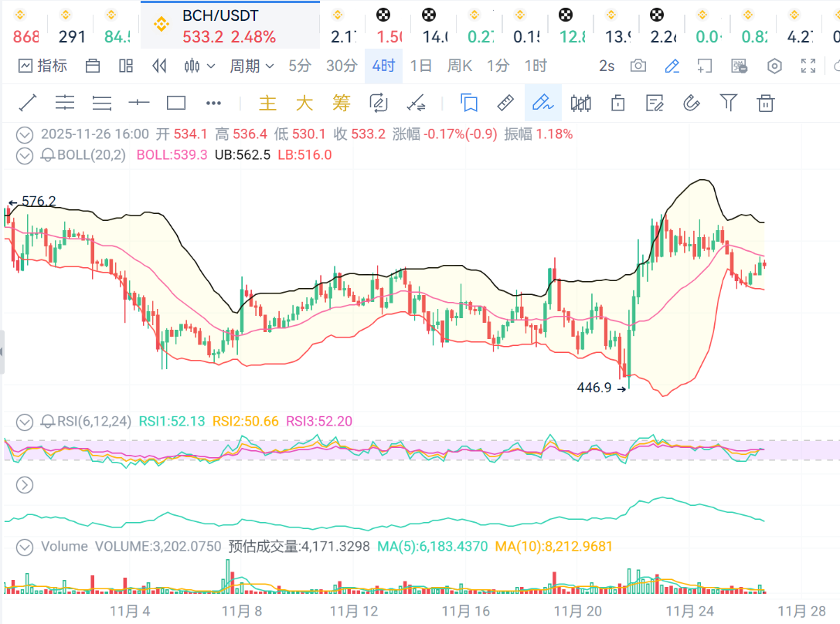The height and width of the screenshot is (624, 840).
Task: Open the 指标 indicators panel
Action: click(43, 66)
